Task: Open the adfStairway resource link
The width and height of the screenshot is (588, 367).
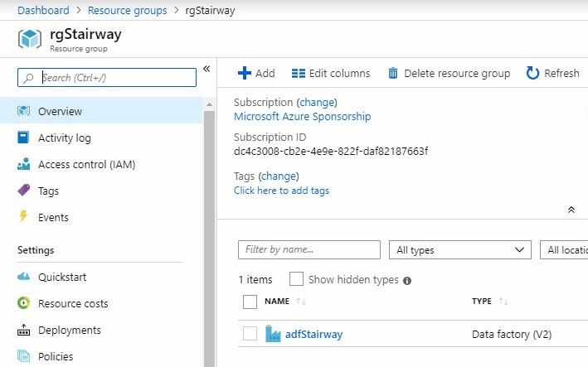Action: coord(313,334)
